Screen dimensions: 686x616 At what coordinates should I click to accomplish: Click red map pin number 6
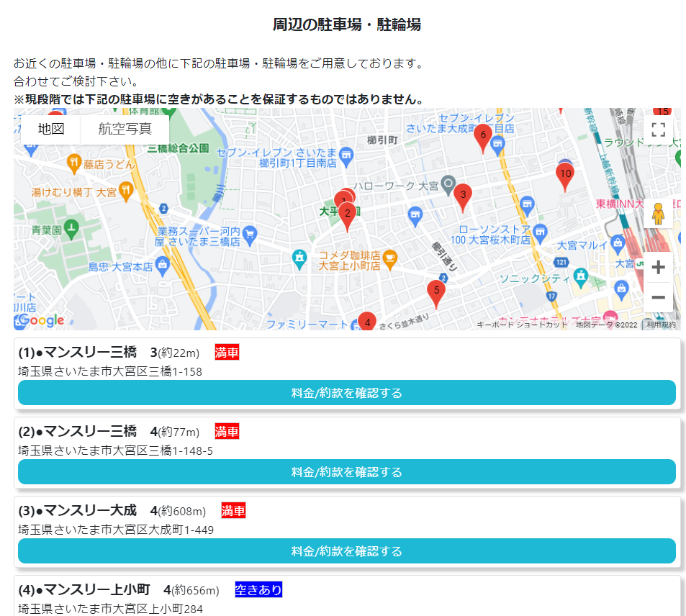[x=483, y=138]
